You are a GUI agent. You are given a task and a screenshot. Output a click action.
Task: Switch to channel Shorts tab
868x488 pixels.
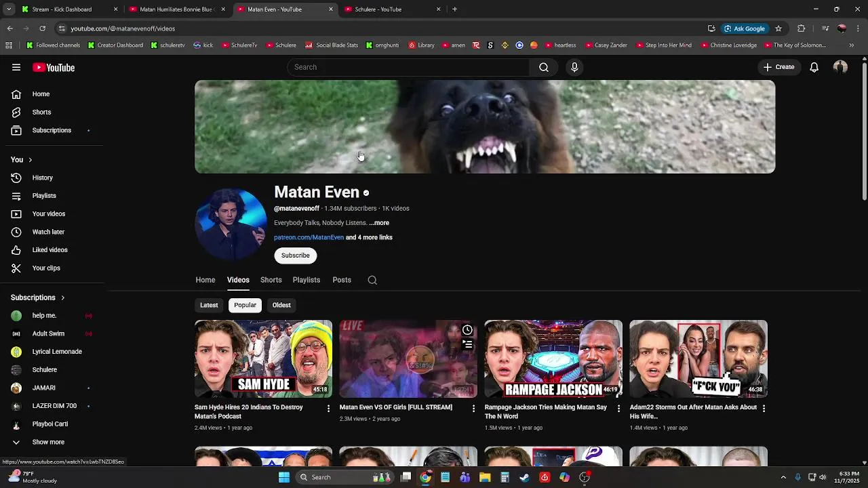pos(271,280)
